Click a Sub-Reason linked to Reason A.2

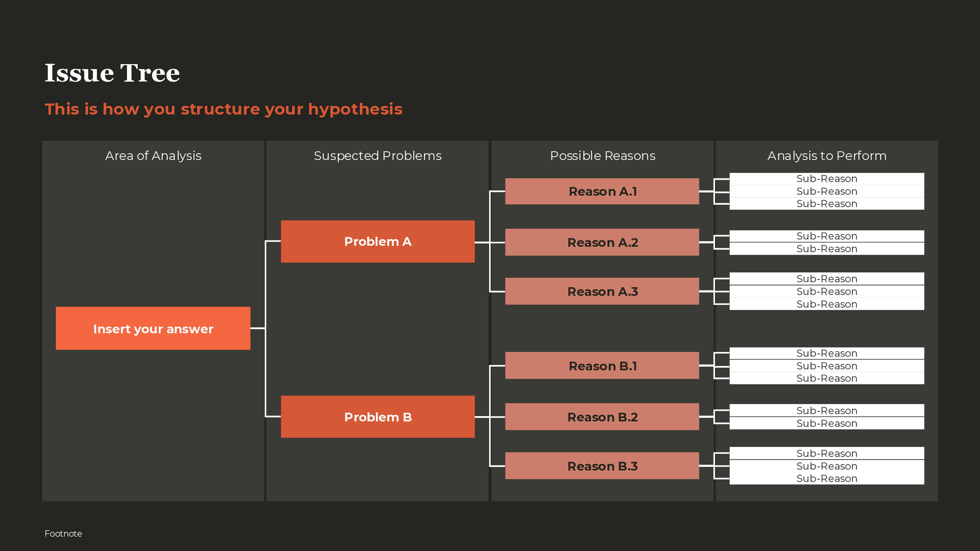(826, 236)
